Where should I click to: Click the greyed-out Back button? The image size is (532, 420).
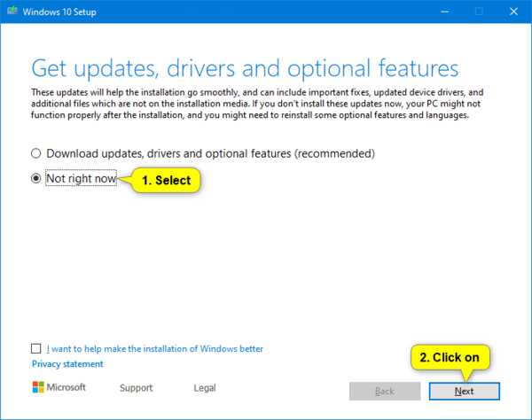[x=384, y=391]
